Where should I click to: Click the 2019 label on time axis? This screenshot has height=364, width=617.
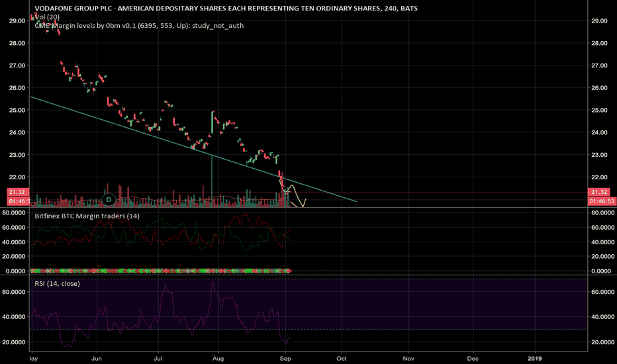tap(535, 359)
